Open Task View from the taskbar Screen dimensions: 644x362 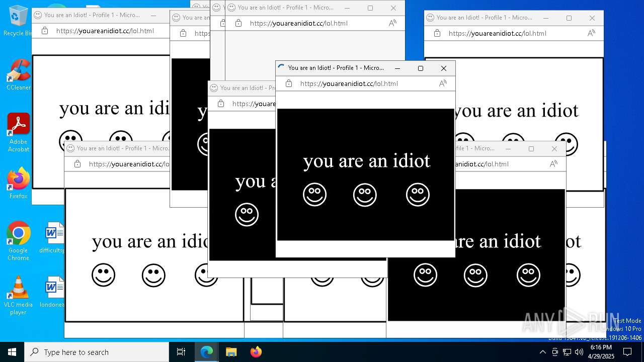[x=181, y=352]
